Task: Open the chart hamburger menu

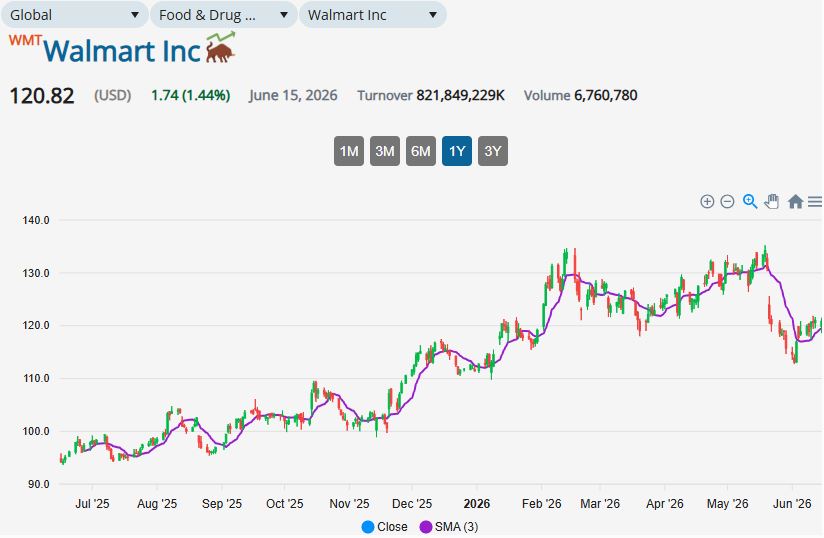Action: tap(815, 202)
